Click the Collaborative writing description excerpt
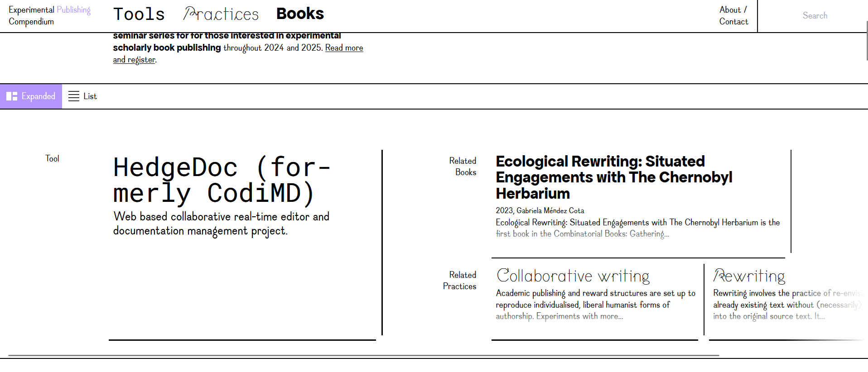The width and height of the screenshot is (868, 372). pos(595,305)
